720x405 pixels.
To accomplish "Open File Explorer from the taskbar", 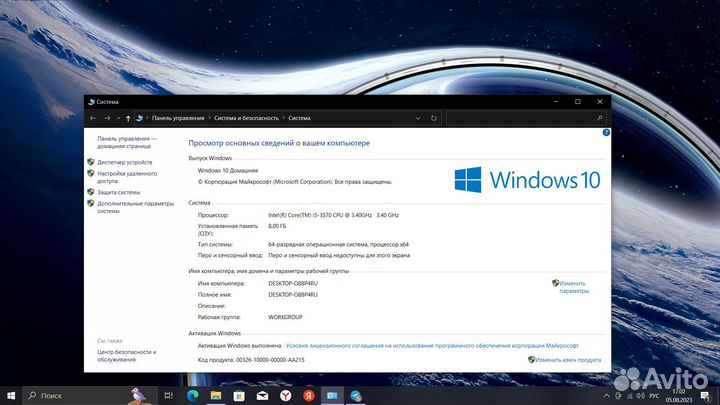I will click(216, 395).
